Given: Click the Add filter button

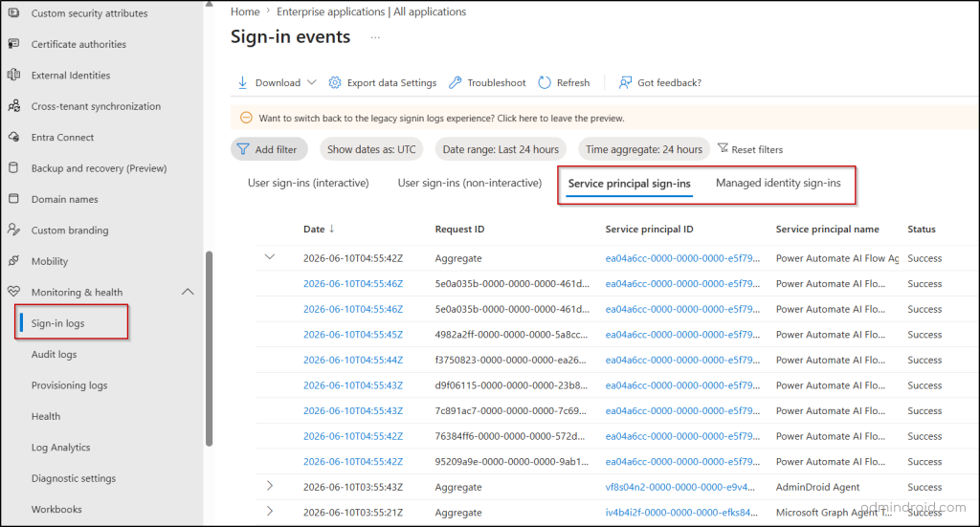Looking at the screenshot, I should 269,149.
